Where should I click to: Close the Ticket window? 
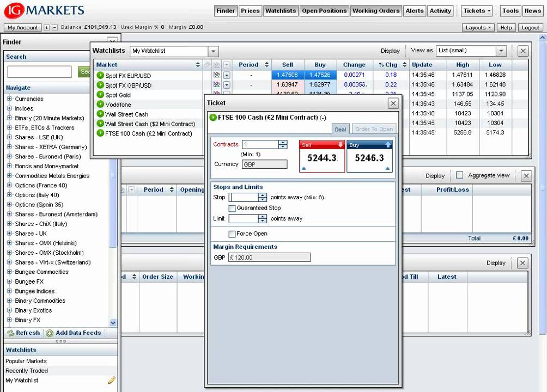pyautogui.click(x=393, y=103)
